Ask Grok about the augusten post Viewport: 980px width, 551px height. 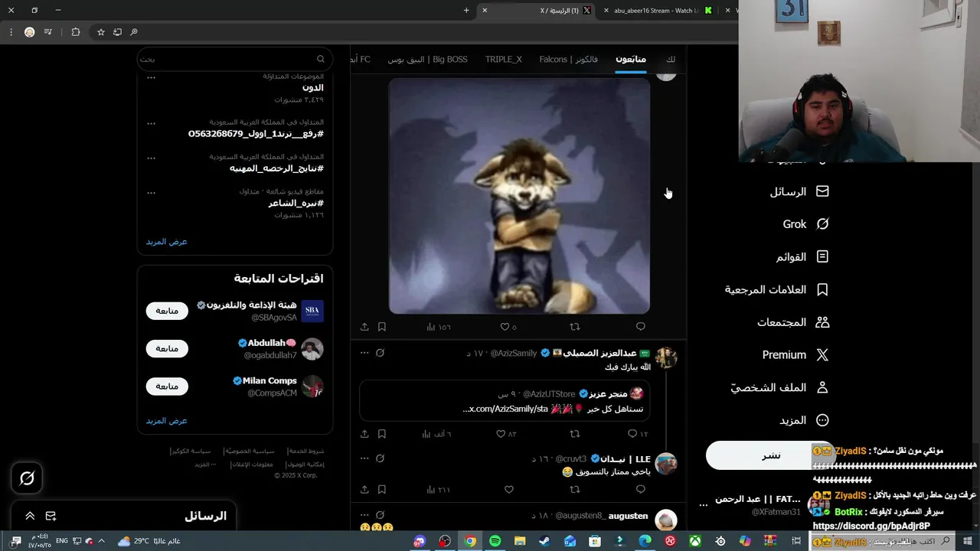pos(380,515)
